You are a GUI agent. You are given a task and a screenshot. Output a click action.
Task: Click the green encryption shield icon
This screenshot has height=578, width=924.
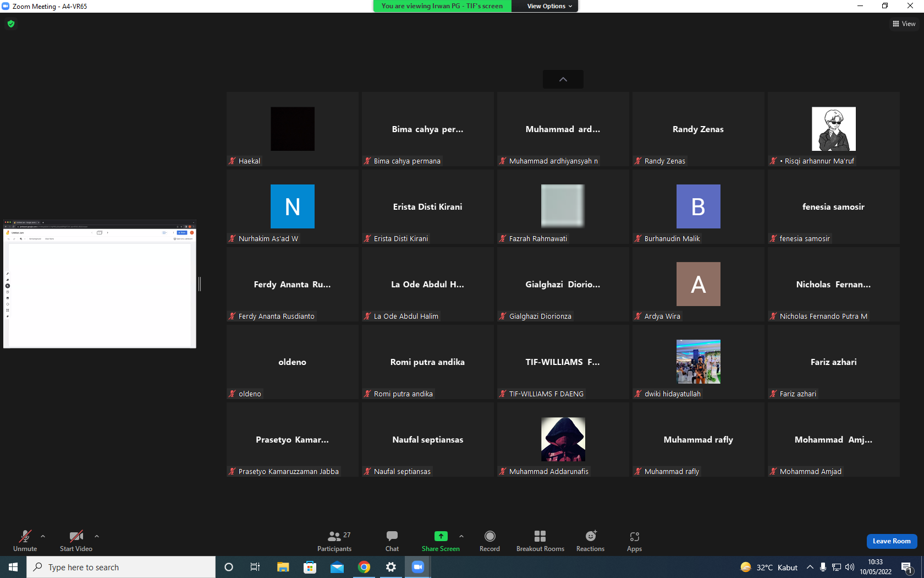pos(11,24)
